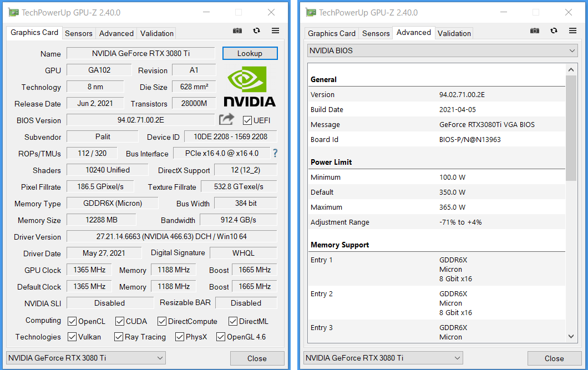
Task: Click screenshot camera icon in left window
Action: [237, 31]
